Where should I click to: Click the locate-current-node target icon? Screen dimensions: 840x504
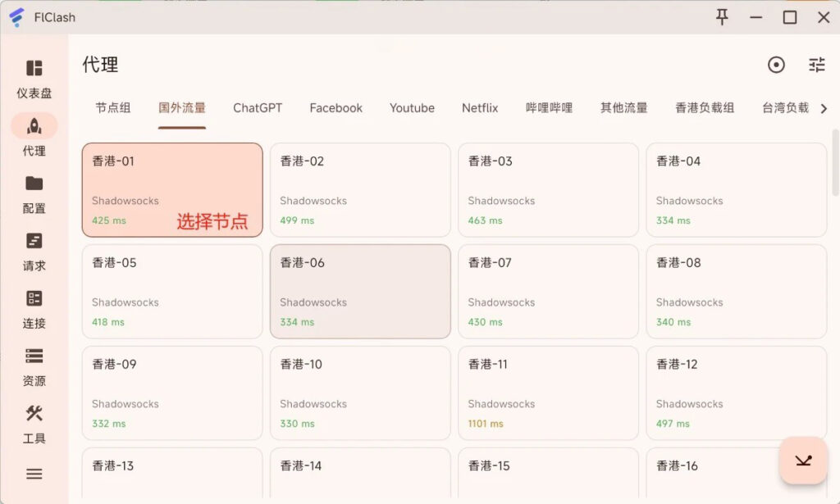[776, 65]
